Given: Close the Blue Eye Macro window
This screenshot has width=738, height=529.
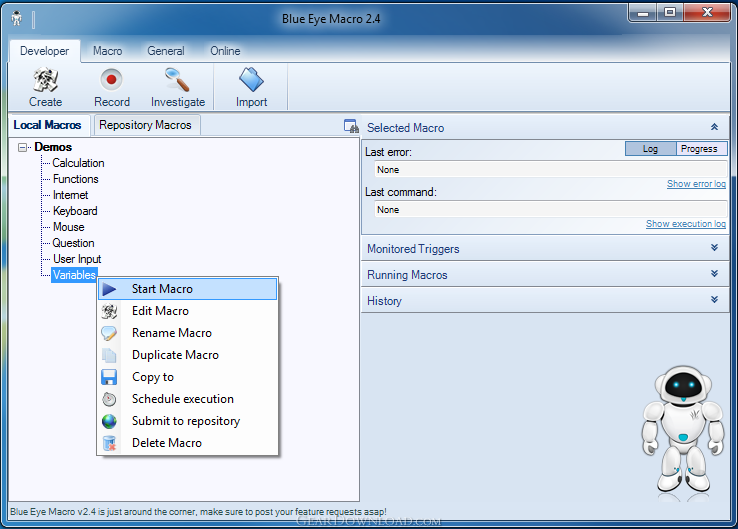Looking at the screenshot, I should pyautogui.click(x=707, y=13).
